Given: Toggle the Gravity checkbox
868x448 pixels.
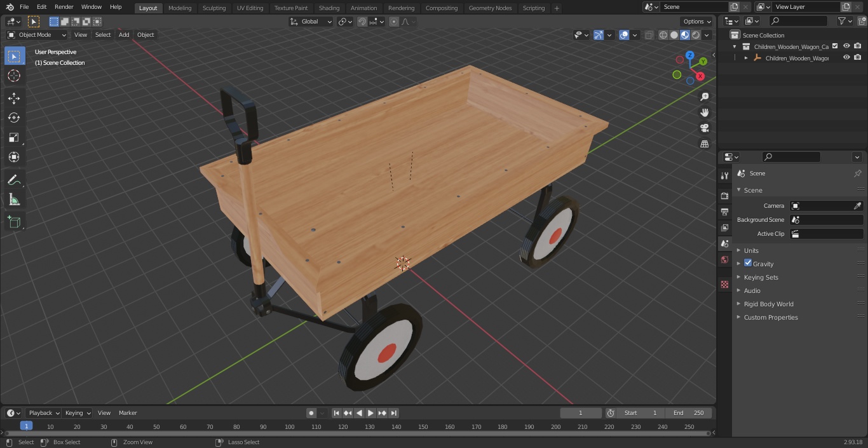Looking at the screenshot, I should tap(748, 263).
